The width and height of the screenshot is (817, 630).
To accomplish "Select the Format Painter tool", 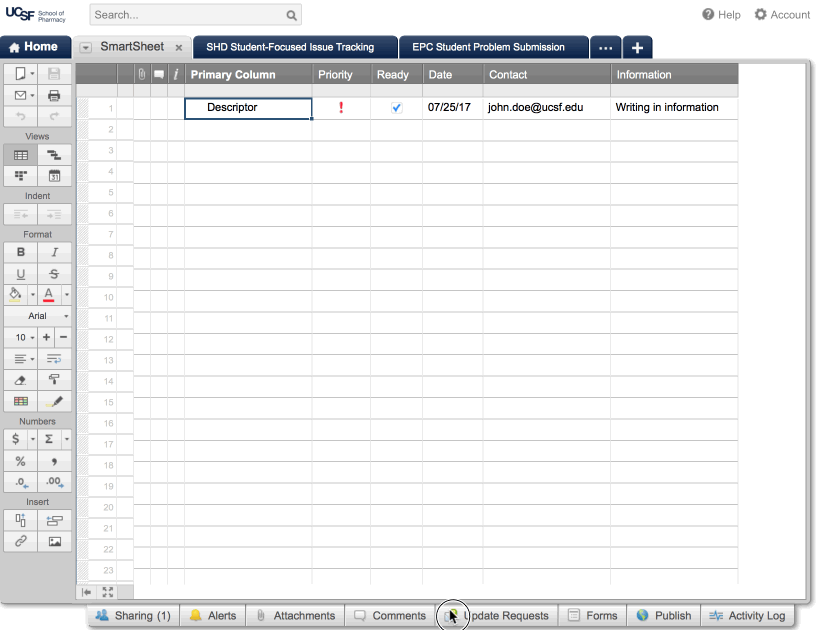I will pos(54,380).
